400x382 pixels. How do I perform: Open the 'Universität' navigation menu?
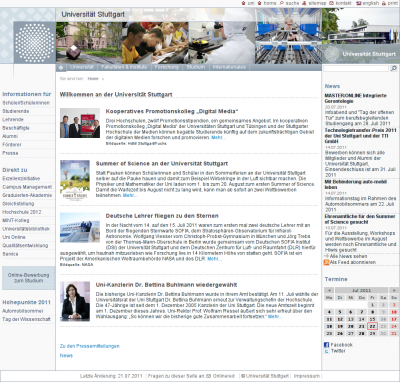tap(81, 67)
